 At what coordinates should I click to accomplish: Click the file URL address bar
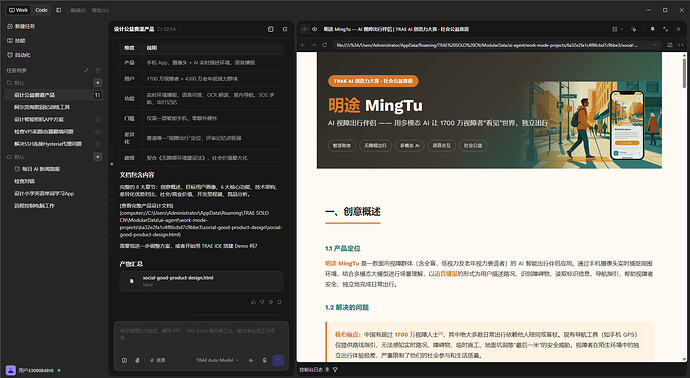495,45
